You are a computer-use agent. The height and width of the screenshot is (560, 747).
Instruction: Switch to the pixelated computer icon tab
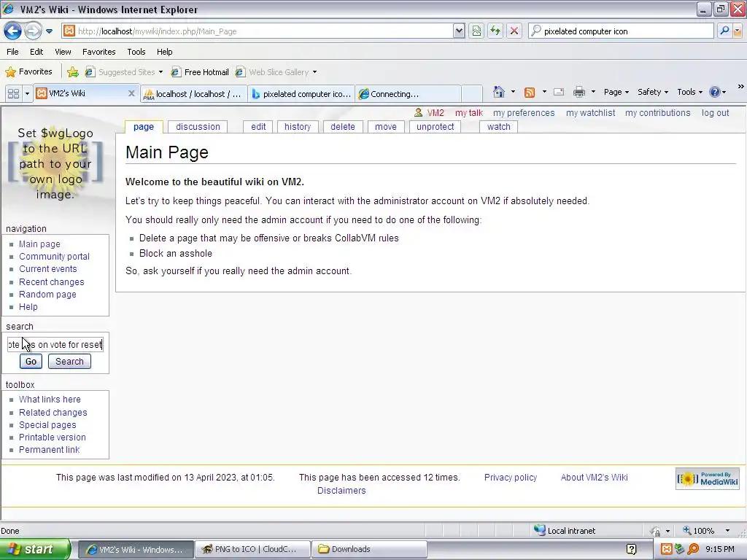pyautogui.click(x=301, y=94)
